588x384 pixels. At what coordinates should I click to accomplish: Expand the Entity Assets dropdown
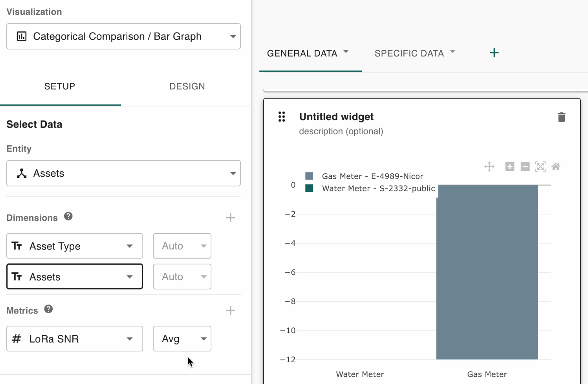pyautogui.click(x=123, y=173)
